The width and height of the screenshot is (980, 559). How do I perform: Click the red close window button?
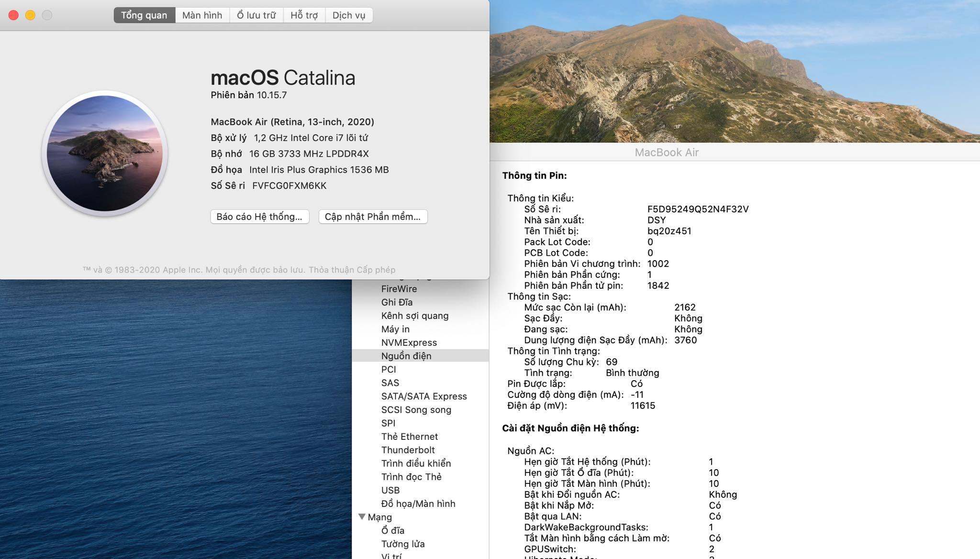point(13,15)
